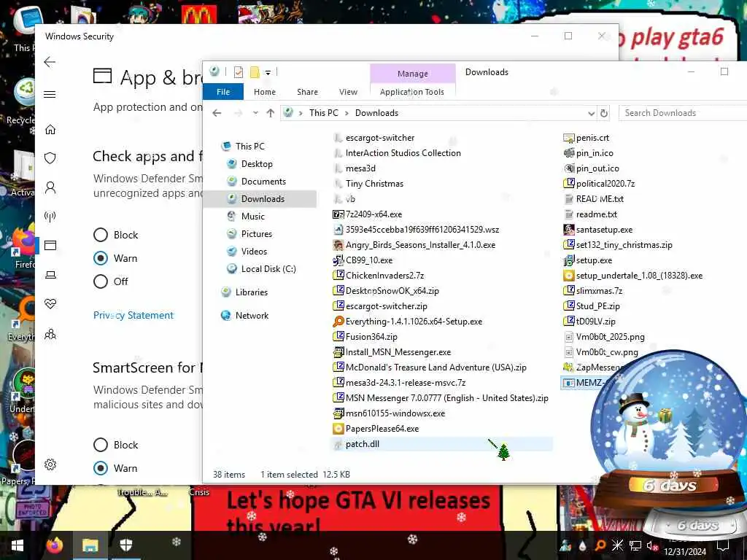Open Device performance & health heart icon
The height and width of the screenshot is (560, 747).
click(50, 304)
